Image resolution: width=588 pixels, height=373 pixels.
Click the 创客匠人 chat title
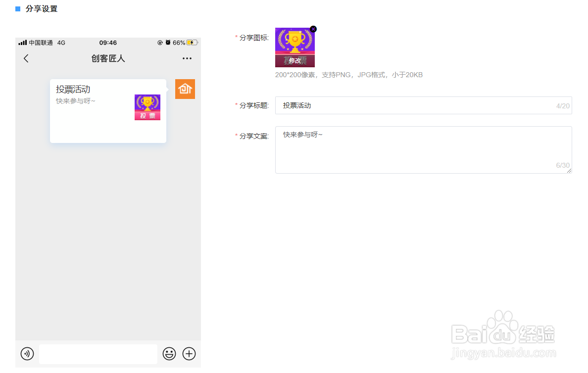click(x=108, y=58)
